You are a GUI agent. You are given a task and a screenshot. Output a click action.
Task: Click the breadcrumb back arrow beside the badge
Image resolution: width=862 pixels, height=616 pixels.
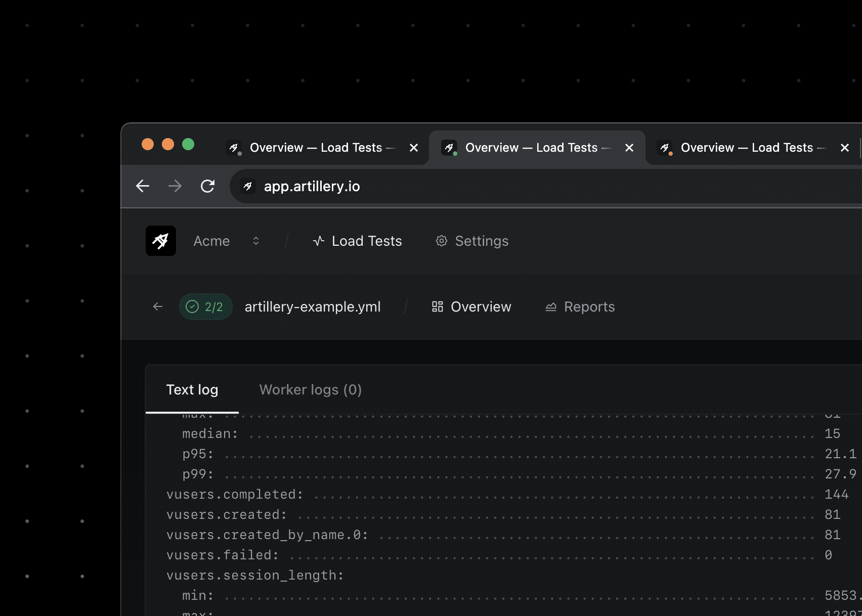pyautogui.click(x=157, y=306)
